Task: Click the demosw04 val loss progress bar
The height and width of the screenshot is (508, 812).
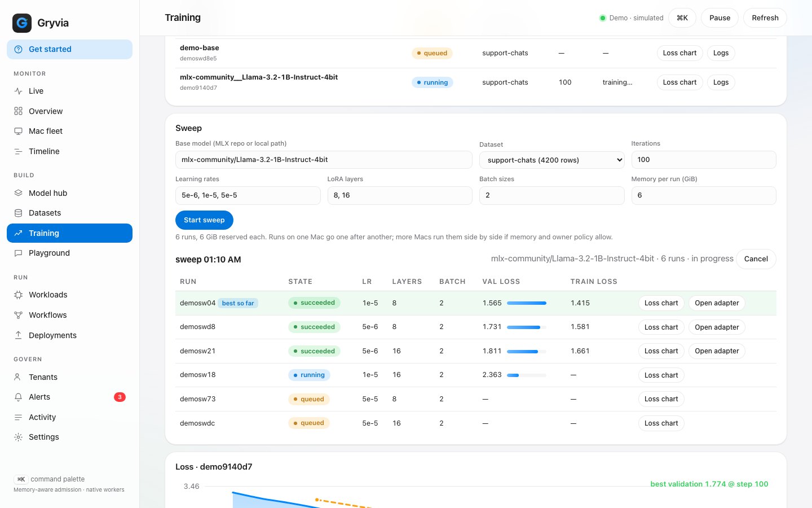Action: point(527,303)
